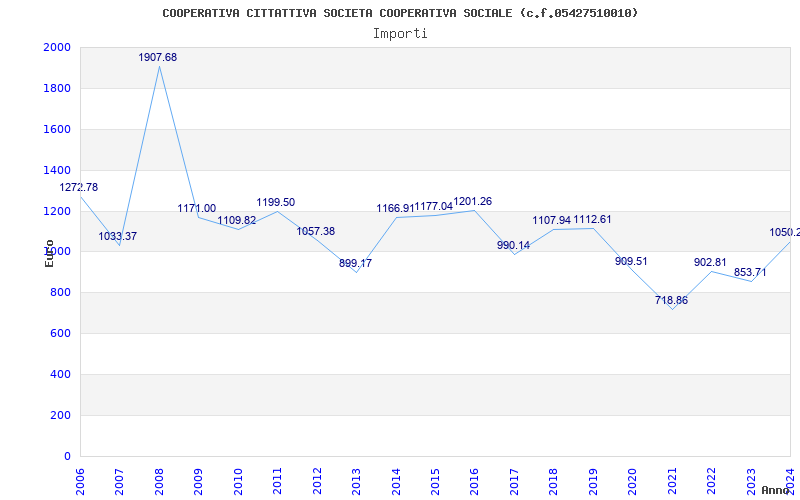Click the 1057.38 data label
The height and width of the screenshot is (500, 800).
(316, 231)
